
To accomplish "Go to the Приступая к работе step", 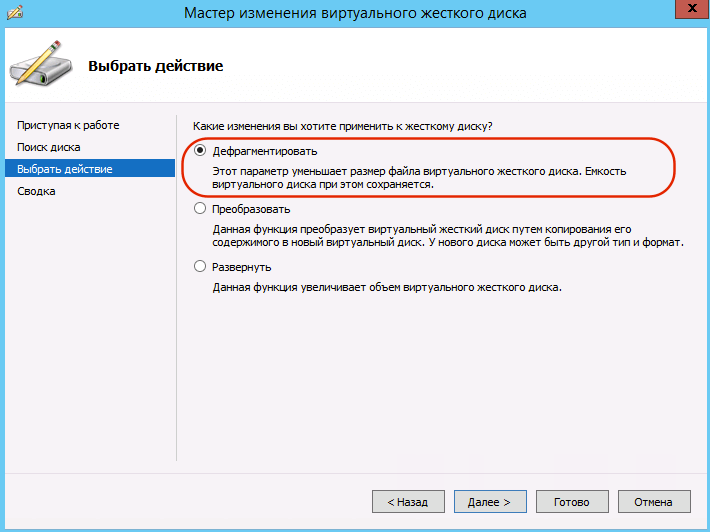I will (x=68, y=125).
